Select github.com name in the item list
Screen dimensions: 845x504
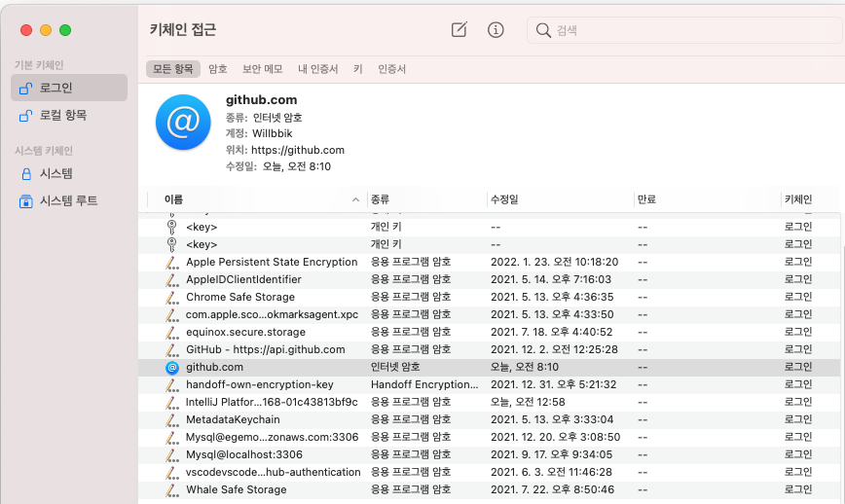tap(214, 367)
